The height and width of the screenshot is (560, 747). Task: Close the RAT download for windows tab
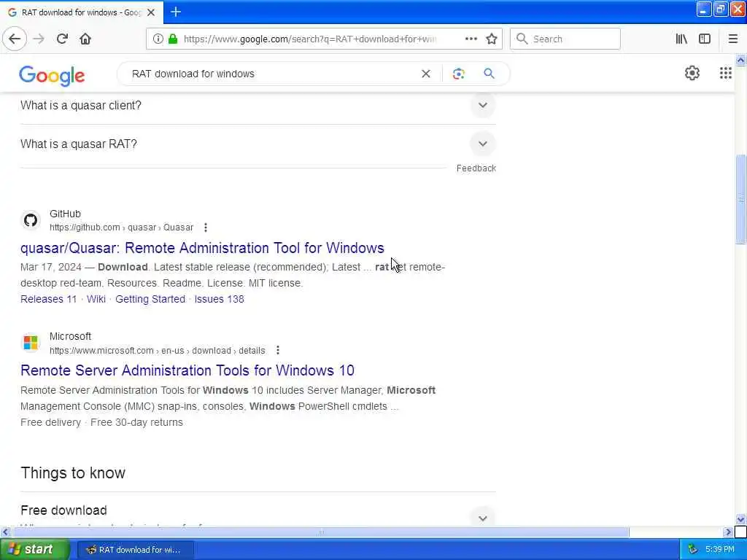click(151, 12)
